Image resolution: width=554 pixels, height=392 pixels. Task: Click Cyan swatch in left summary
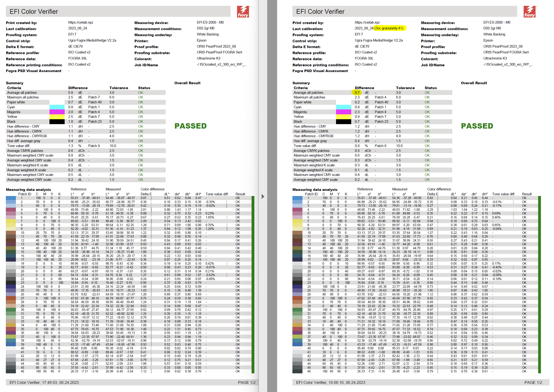click(57, 107)
